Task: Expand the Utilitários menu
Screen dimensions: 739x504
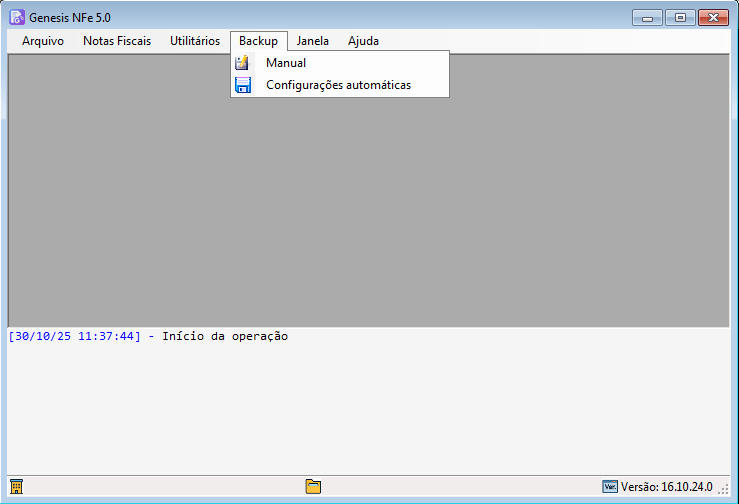Action: click(195, 41)
